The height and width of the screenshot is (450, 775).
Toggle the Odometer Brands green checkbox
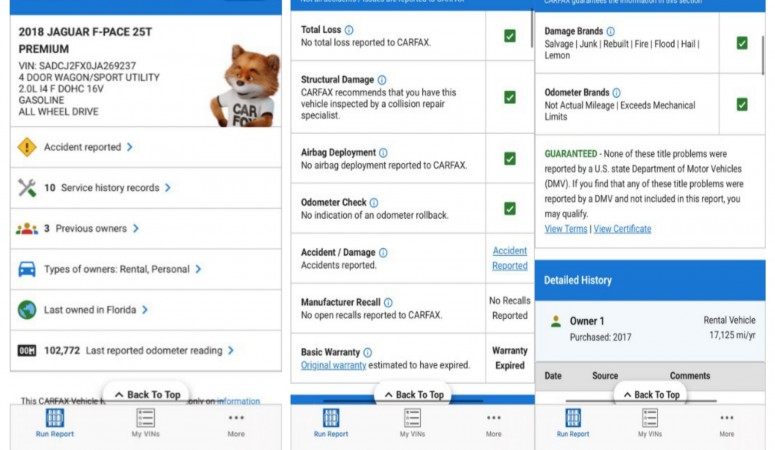tap(742, 104)
